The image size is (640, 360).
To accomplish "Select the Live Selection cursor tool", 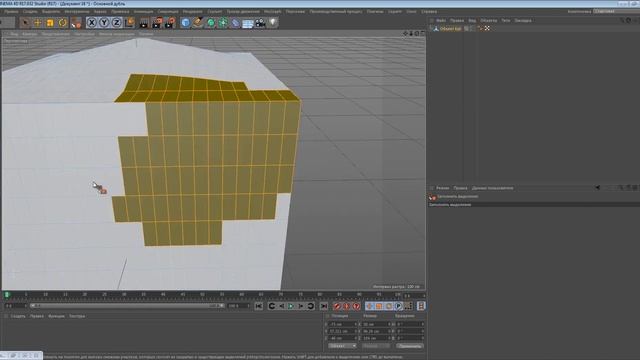I will (x=25, y=23).
